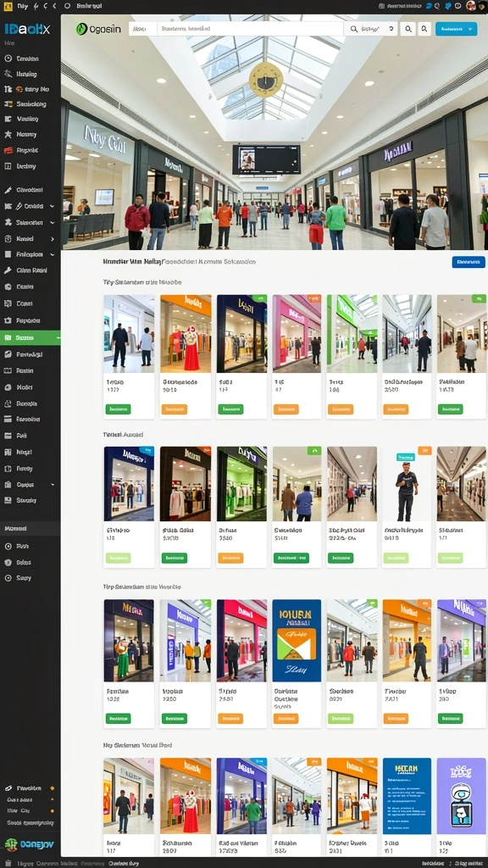This screenshot has height=868, width=488.
Task: Open the blue poster thumbnail in the third row
Action: tap(297, 641)
